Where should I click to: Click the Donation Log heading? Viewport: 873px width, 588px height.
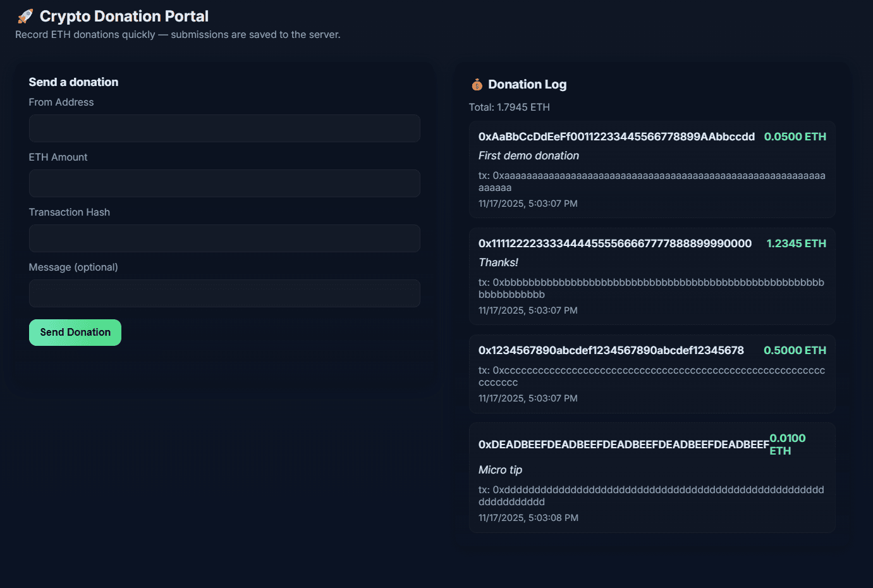tap(527, 83)
